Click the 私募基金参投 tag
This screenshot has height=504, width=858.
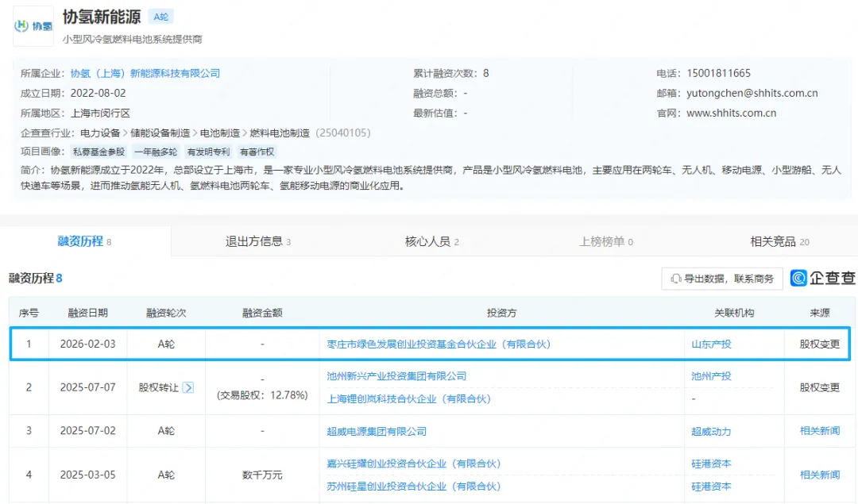pyautogui.click(x=99, y=152)
